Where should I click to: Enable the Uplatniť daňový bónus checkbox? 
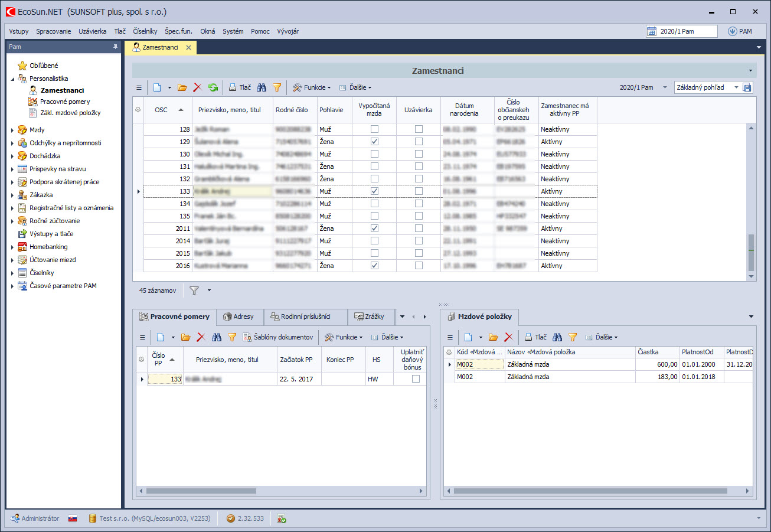(416, 379)
